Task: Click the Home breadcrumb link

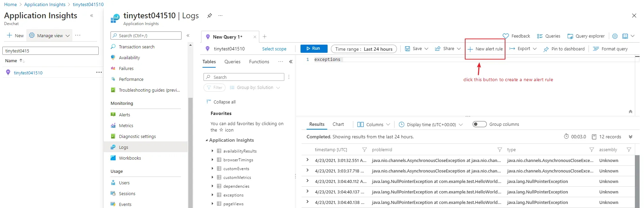Action: tap(10, 4)
